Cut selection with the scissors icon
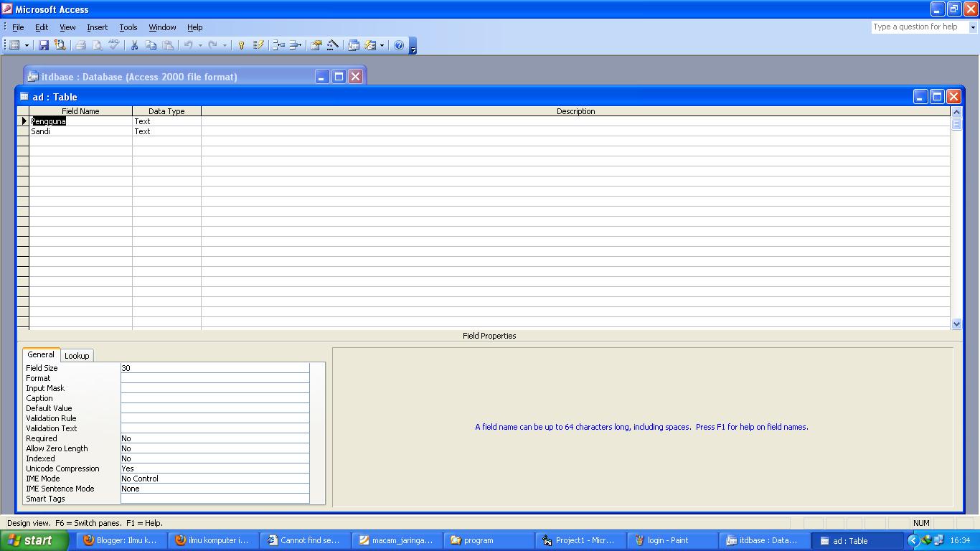This screenshot has height=551, width=980. pos(134,45)
